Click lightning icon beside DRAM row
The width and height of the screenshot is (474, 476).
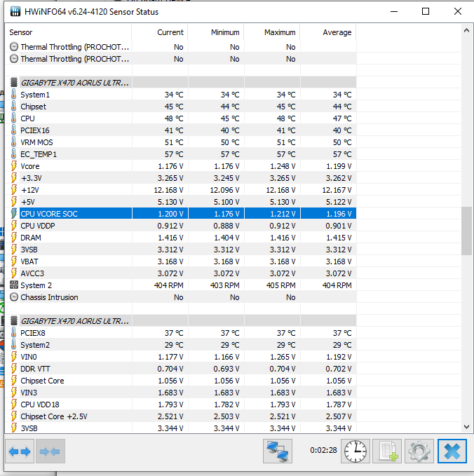coord(13,238)
